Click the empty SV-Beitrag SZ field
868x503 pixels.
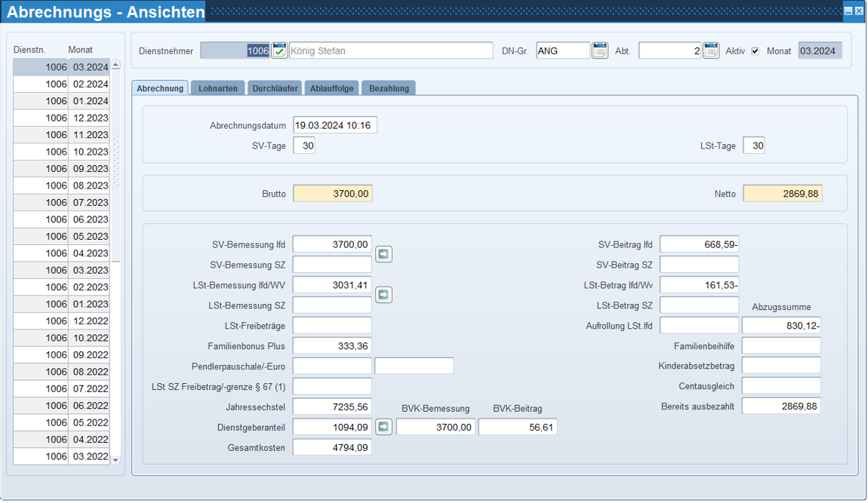click(x=699, y=265)
